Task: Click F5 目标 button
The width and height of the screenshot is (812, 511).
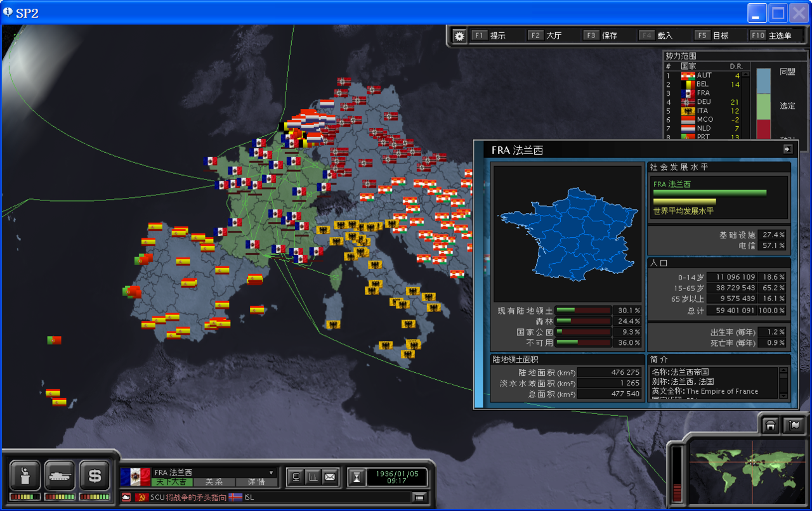Action: [x=712, y=36]
